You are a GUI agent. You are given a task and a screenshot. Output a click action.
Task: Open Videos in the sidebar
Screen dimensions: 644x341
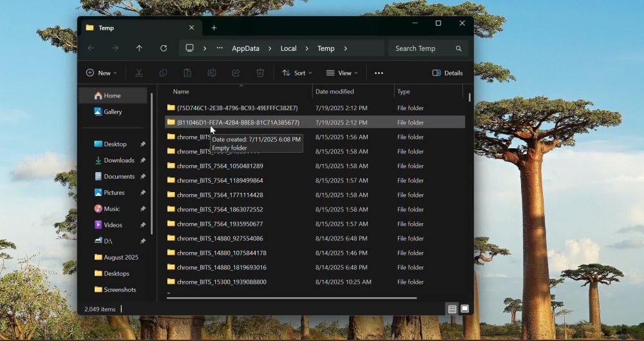tap(113, 224)
